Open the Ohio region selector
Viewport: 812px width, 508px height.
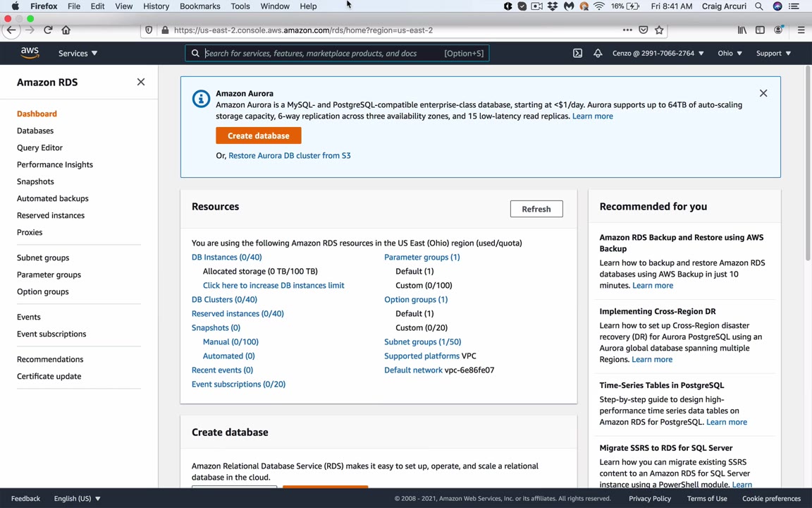coord(730,53)
